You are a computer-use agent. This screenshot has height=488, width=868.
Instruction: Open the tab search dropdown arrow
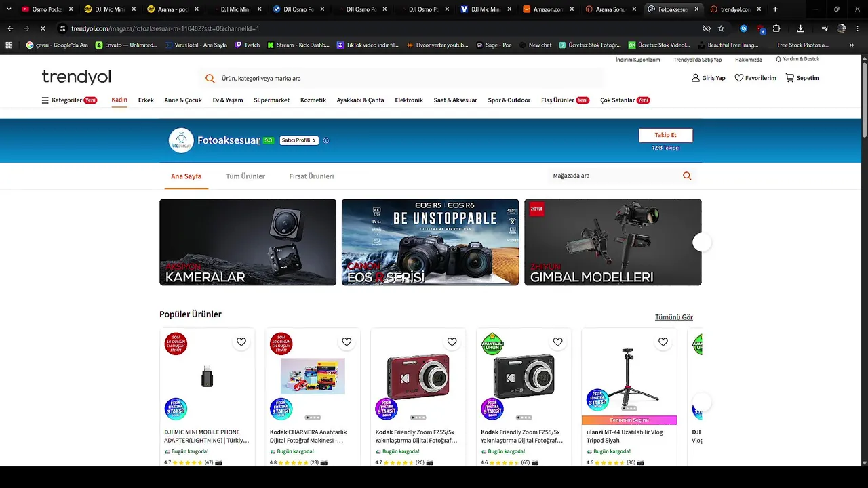pos(9,9)
